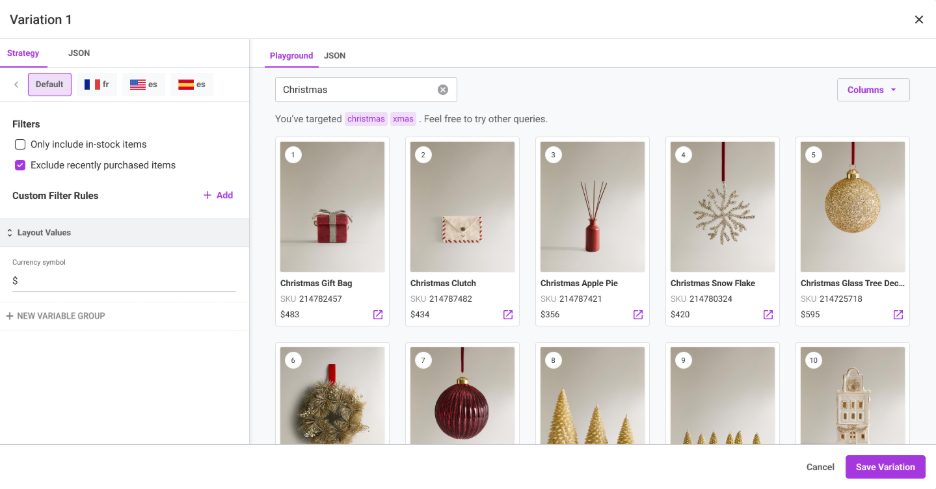Open the left panel JSON tab

click(79, 53)
